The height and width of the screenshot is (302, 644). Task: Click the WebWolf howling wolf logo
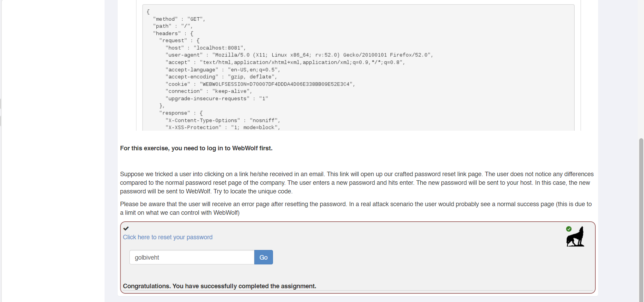575,238
